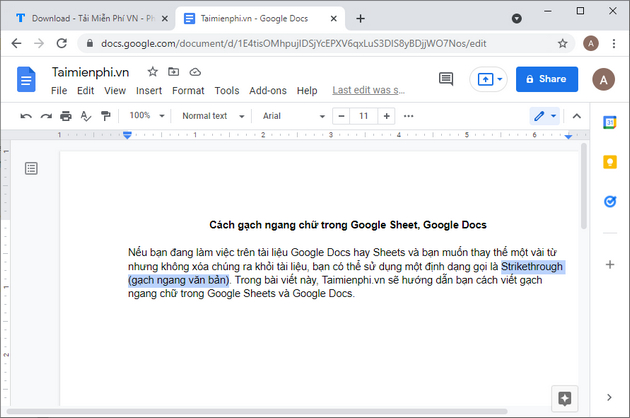Decrease font size with minus button
This screenshot has height=418, width=630.
pyautogui.click(x=341, y=116)
